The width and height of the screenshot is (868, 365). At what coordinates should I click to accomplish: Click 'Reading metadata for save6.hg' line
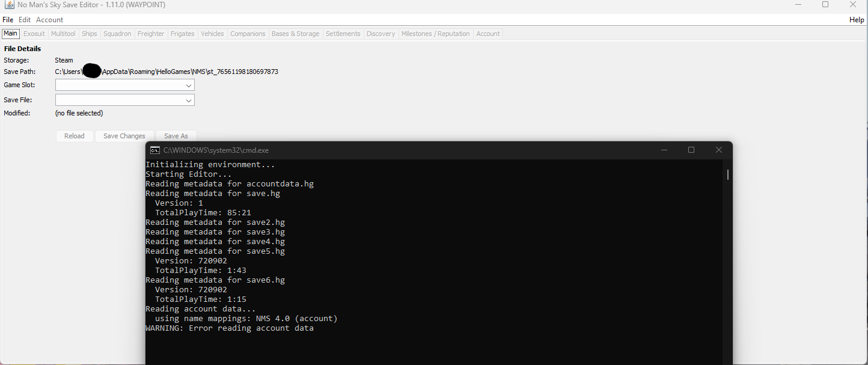215,280
